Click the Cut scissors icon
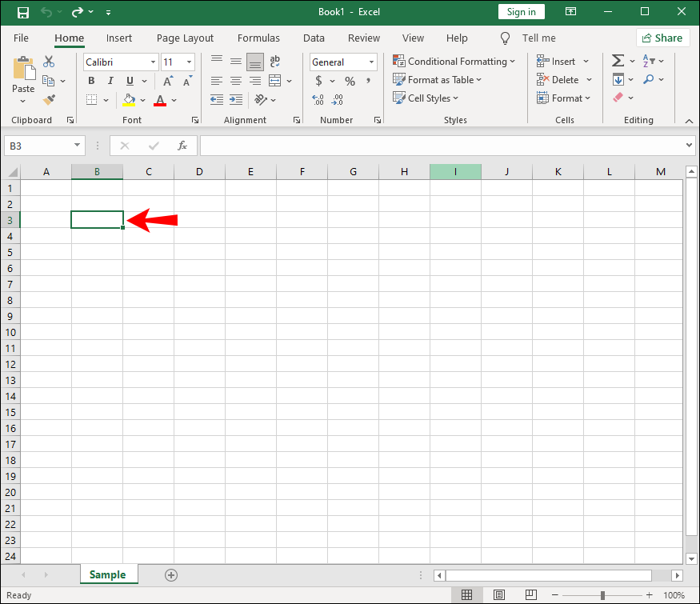This screenshot has width=700, height=604. [x=49, y=61]
